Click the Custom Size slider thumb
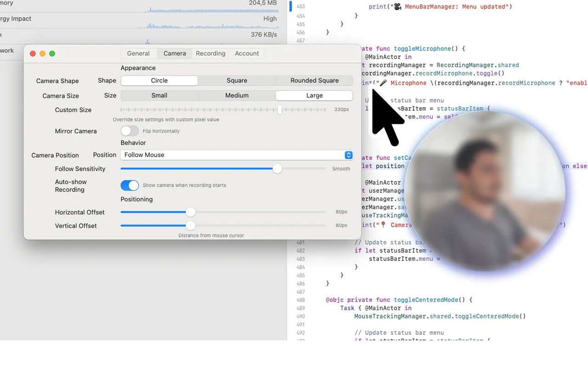Viewport: 588px width, 368px height. [280, 110]
